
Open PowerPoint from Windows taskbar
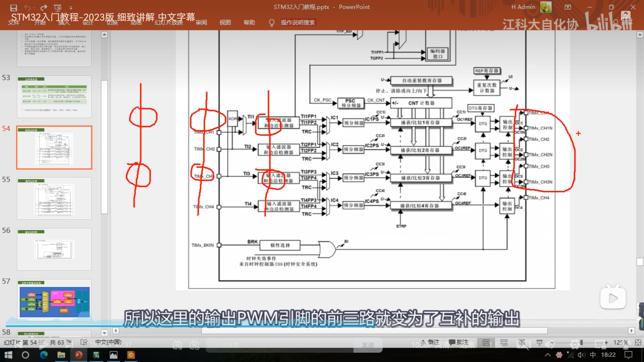78,355
